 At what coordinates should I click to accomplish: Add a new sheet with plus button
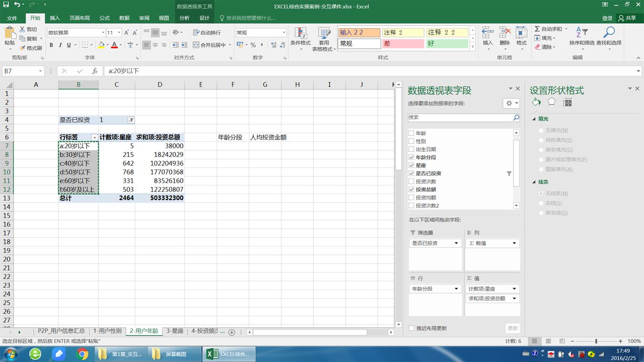232,332
